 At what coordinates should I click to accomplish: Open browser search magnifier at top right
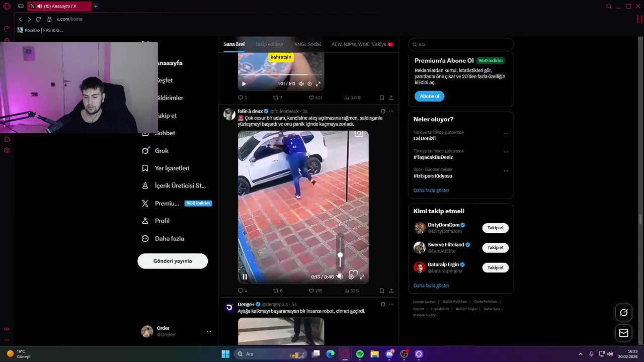tap(609, 6)
